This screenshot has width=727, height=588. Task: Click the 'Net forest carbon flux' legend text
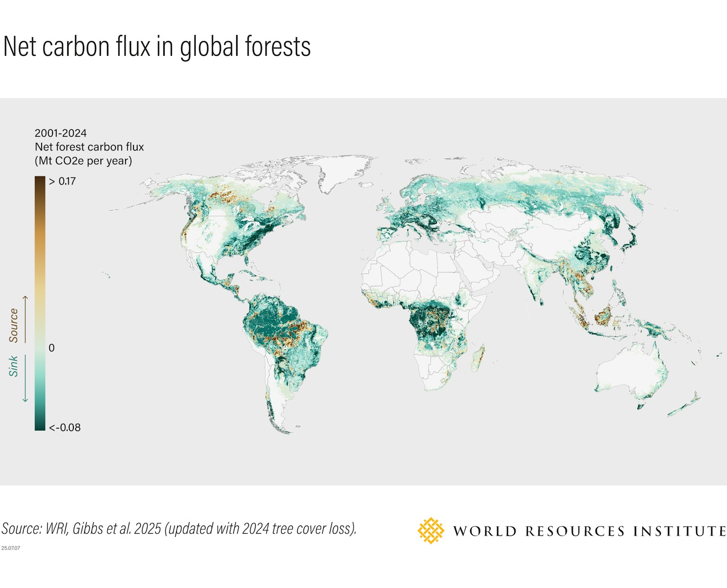tap(89, 147)
